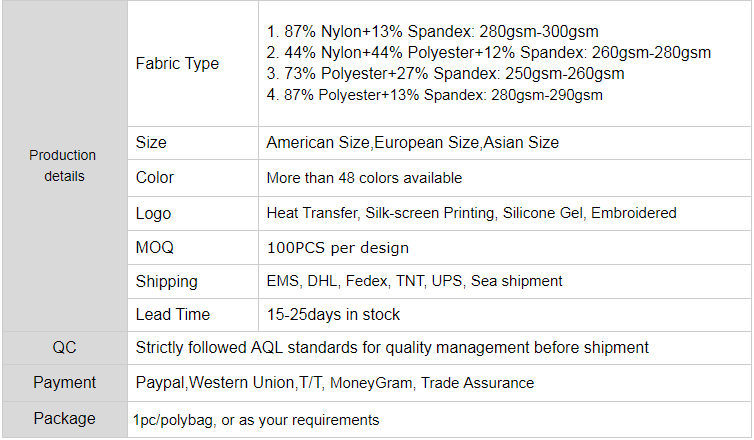Select the 87% Polyester+13% Spandex line
Image resolution: width=754 pixels, height=440 pixels.
[435, 95]
